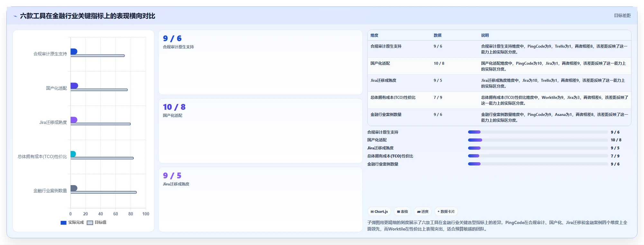Click the violet actual bar for Jira迁移成熟度
This screenshot has width=644, height=245.
(74, 120)
